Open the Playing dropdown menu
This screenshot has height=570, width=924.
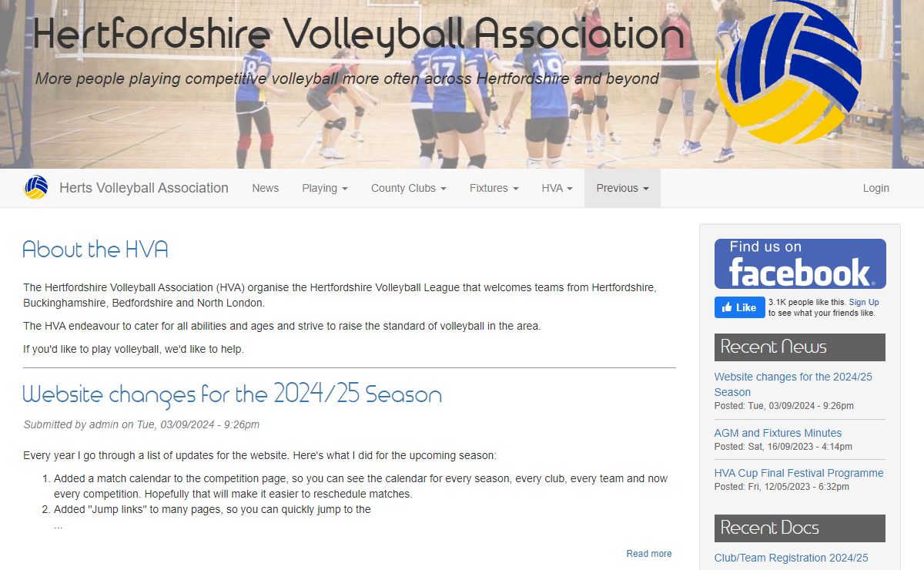pyautogui.click(x=325, y=188)
